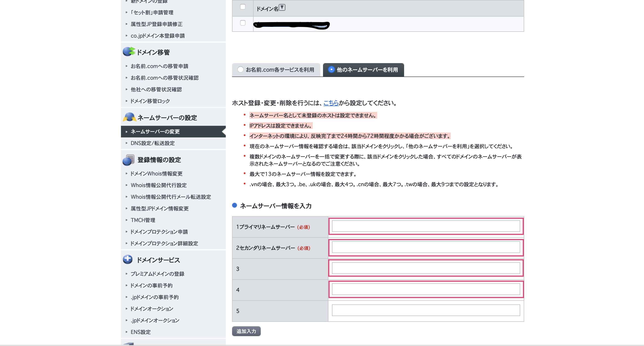Viewport: 644px width, 346px height.
Task: Check the box beside the redacted domain row
Action: pos(243,23)
